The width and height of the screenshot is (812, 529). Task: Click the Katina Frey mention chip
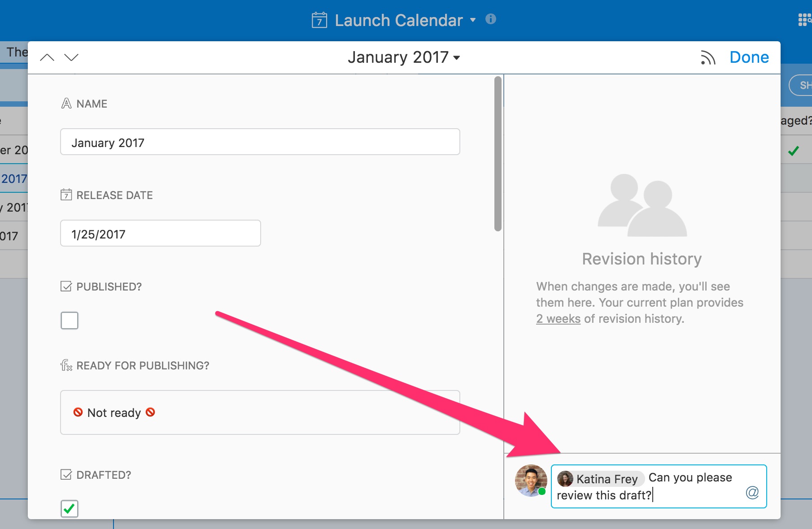[598, 479]
